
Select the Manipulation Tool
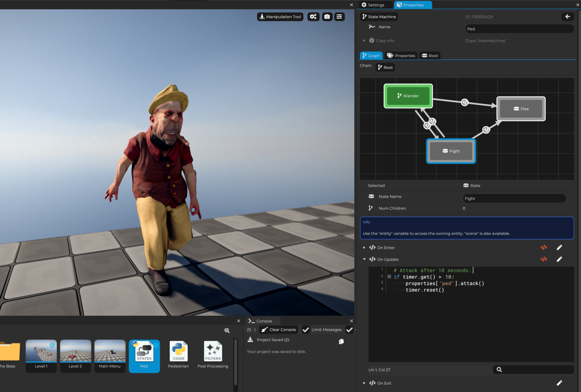pyautogui.click(x=280, y=17)
